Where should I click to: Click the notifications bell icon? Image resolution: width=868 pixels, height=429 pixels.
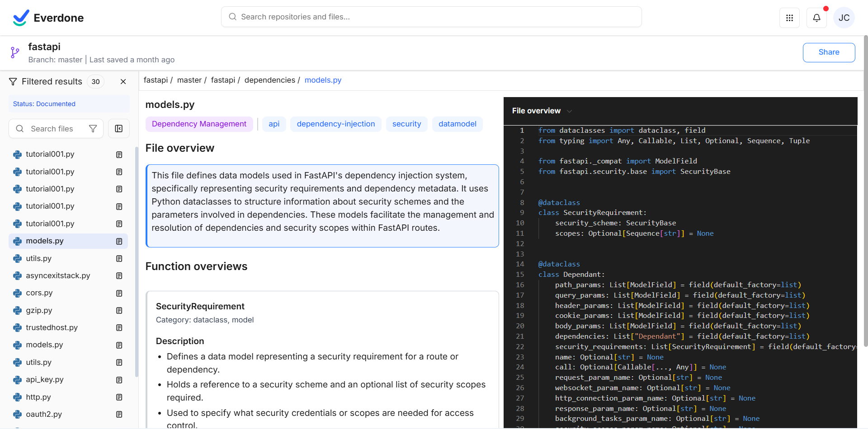pyautogui.click(x=816, y=18)
